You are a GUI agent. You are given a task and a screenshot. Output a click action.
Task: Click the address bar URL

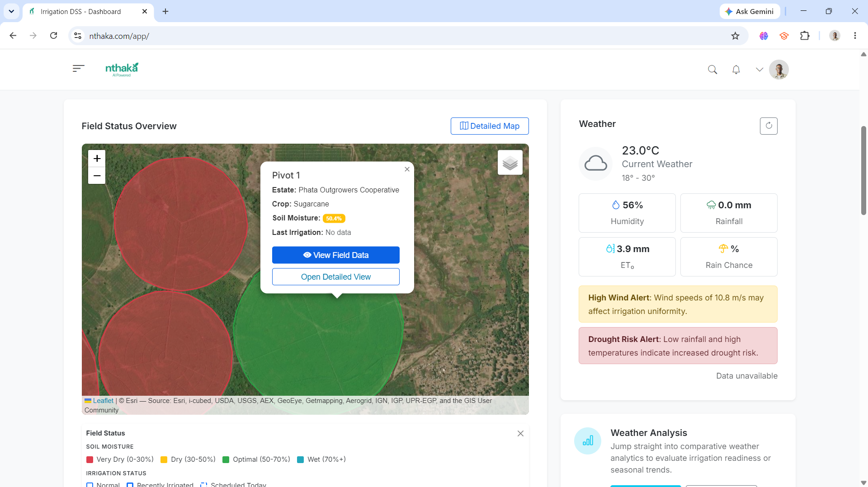(x=119, y=36)
